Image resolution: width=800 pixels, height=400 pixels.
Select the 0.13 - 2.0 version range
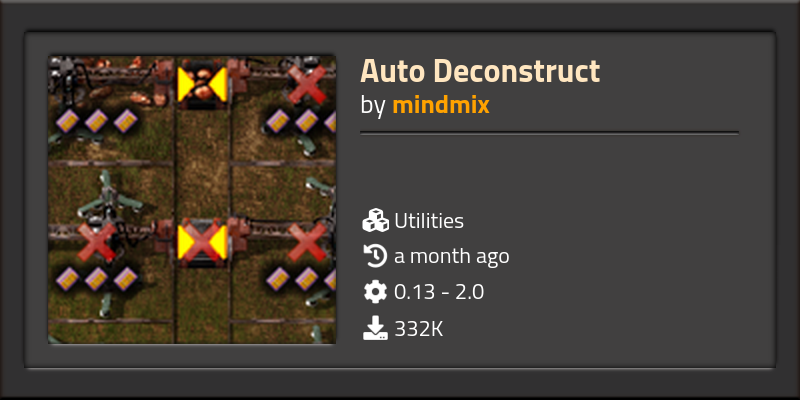coord(439,292)
